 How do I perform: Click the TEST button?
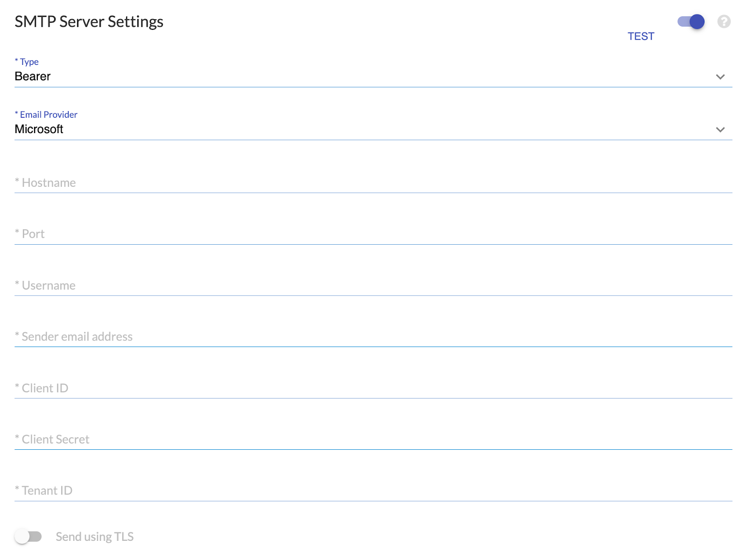tap(641, 36)
